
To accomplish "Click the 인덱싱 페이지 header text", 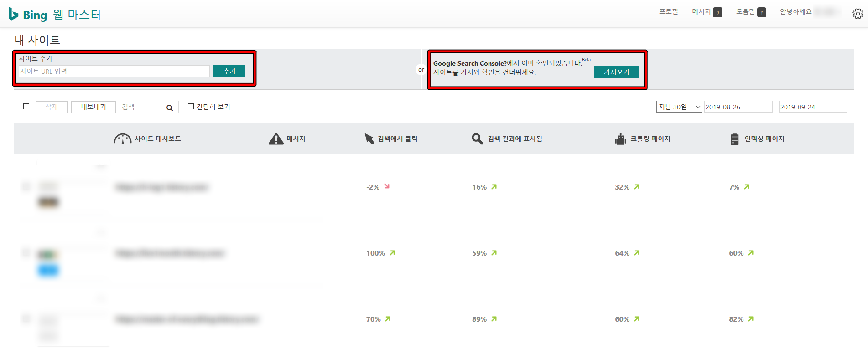I will pyautogui.click(x=764, y=139).
